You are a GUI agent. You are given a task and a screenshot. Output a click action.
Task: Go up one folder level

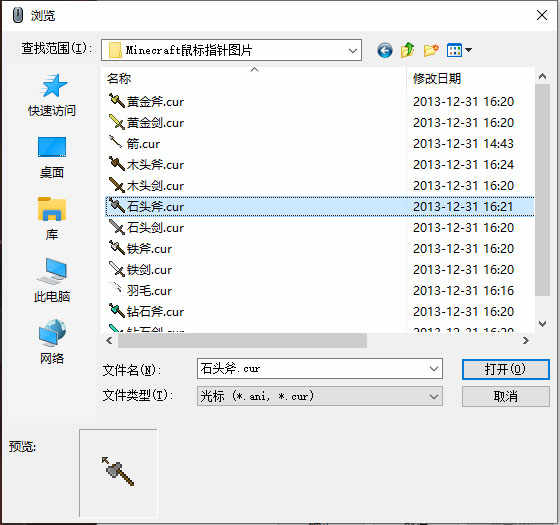[x=408, y=50]
